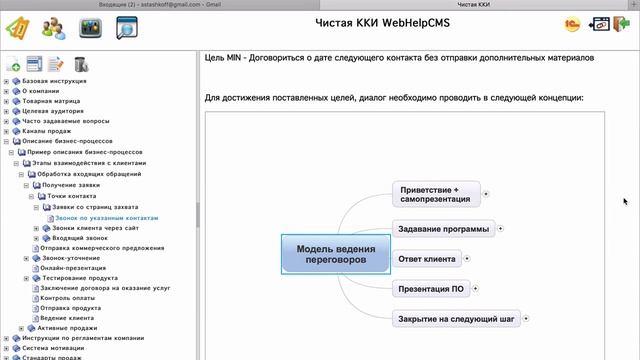Click the monitor dashboard icon
Image resolution: width=640 pixels, height=360 pixels.
point(90,28)
